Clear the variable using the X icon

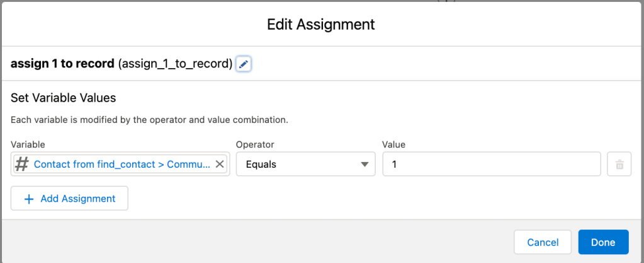[x=219, y=164]
